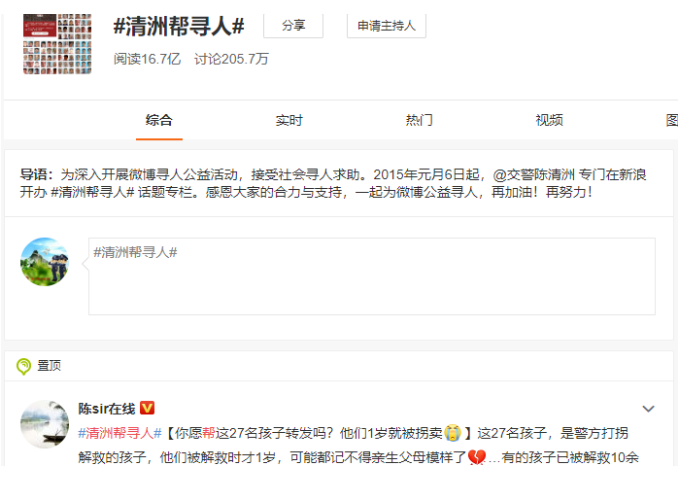Focus the #清洲帮寻人# compose text box
682x477 pixels.
click(x=371, y=276)
